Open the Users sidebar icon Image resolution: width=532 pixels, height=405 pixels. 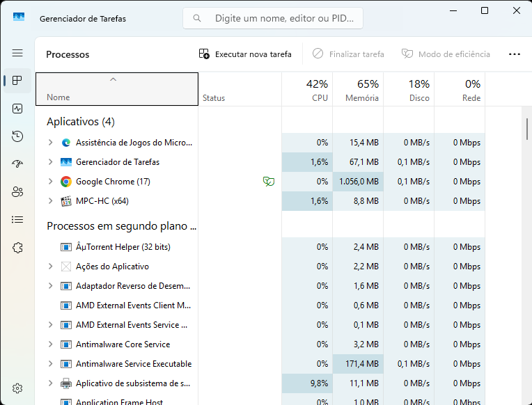pyautogui.click(x=17, y=192)
